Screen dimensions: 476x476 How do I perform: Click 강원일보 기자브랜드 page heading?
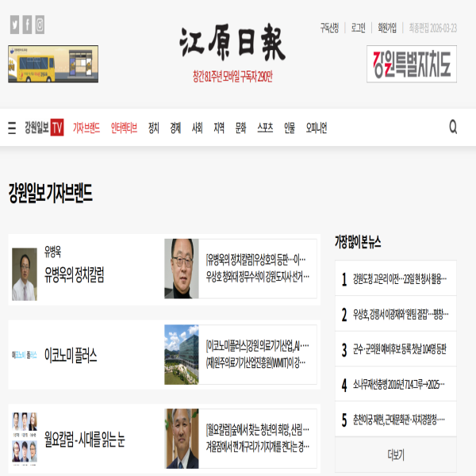(51, 193)
